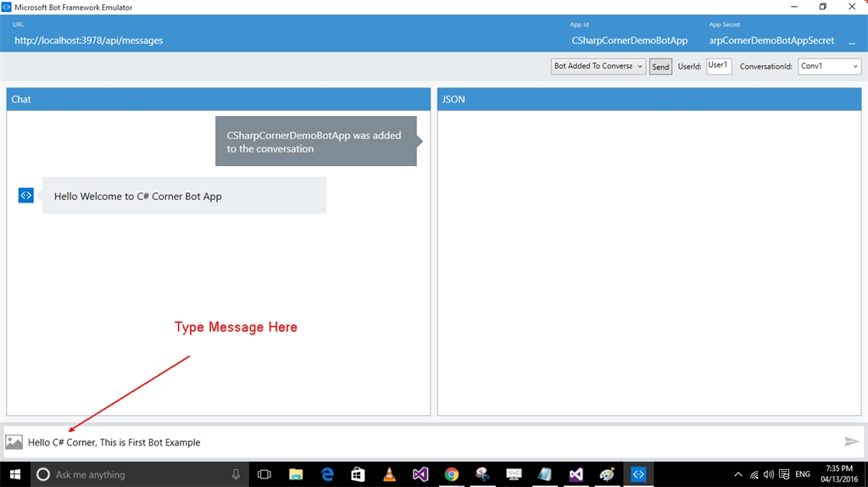The width and height of the screenshot is (868, 487).
Task: Click the Cortana circle icon in search box
Action: (43, 474)
